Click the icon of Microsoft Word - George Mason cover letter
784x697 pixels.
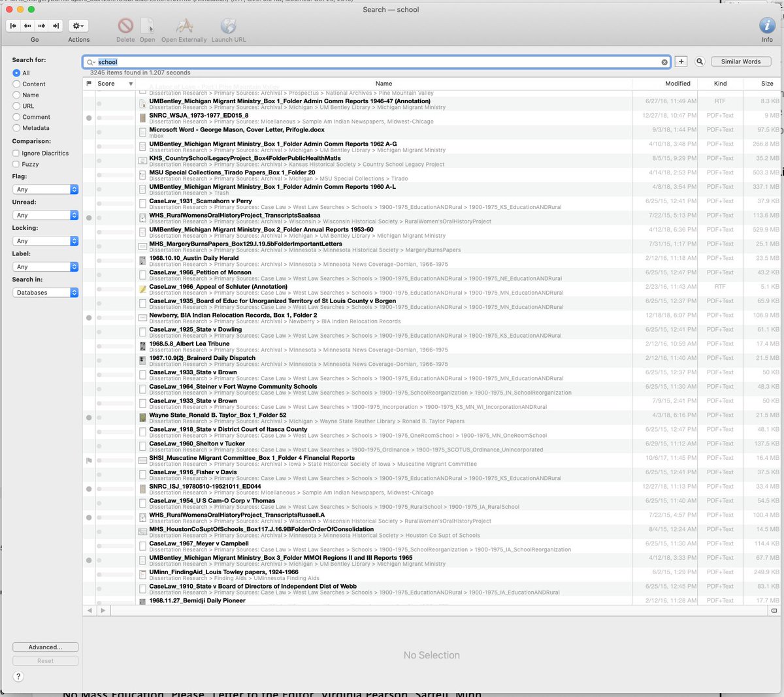142,133
